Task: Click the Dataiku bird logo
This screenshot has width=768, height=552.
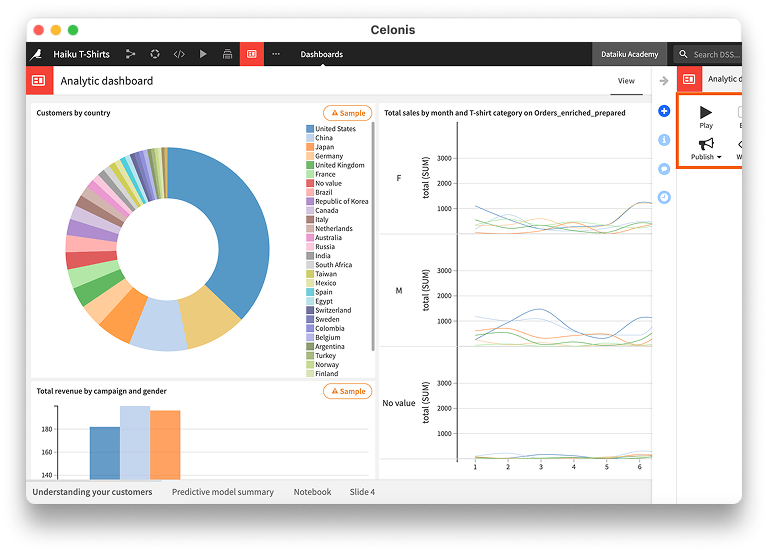Action: [36, 54]
